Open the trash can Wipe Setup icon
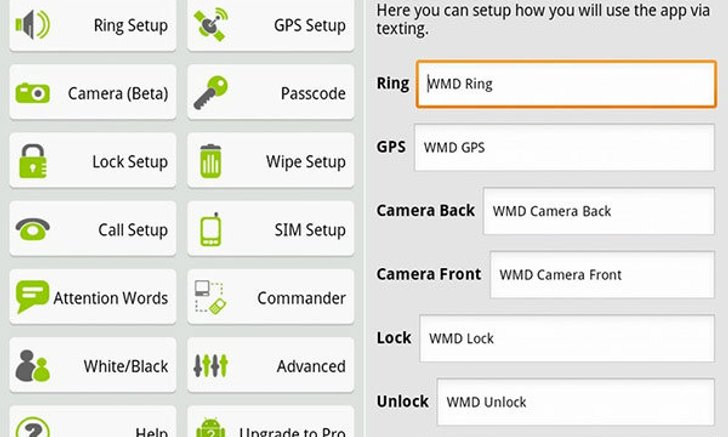 (x=210, y=161)
